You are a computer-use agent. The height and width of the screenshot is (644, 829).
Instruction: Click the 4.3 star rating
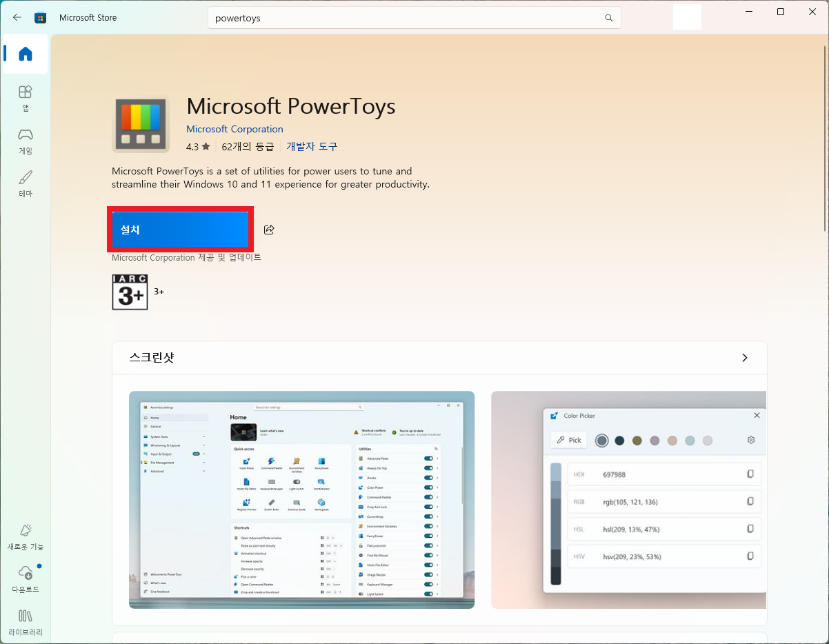pyautogui.click(x=198, y=147)
